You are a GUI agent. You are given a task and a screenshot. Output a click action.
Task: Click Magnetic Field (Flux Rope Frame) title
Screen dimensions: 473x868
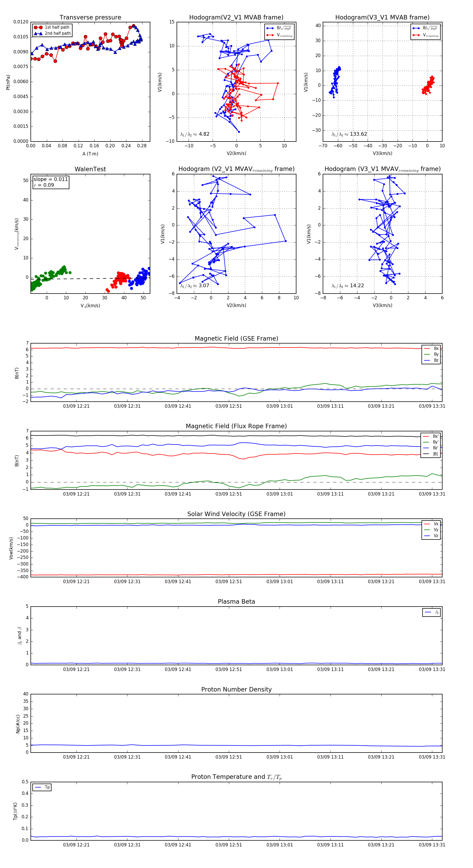tap(236, 426)
